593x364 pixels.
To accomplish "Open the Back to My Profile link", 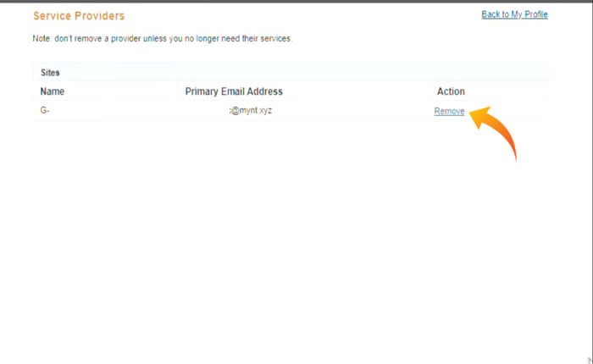I will coord(514,14).
